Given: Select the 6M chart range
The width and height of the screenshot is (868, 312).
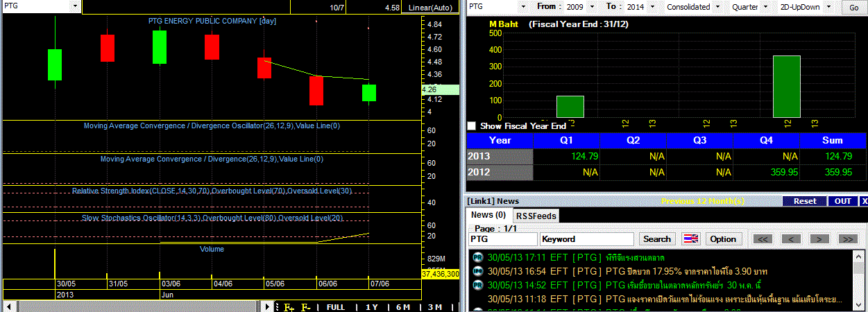Looking at the screenshot, I should point(403,307).
